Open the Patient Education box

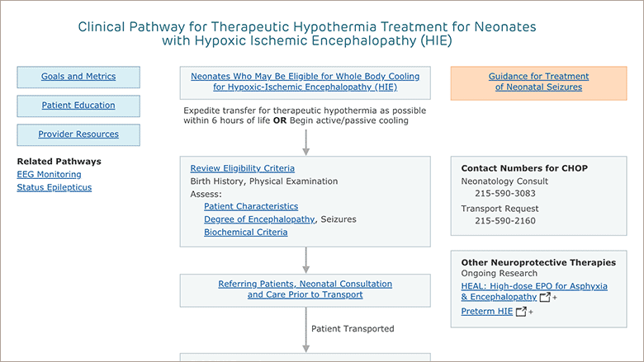point(78,106)
